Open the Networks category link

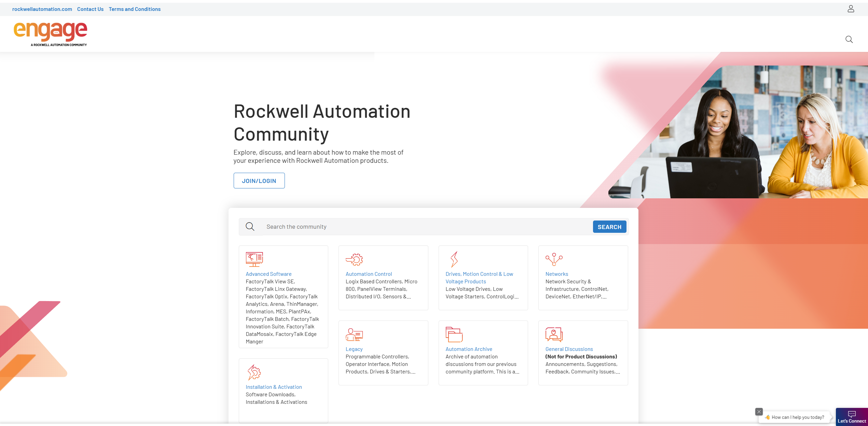pyautogui.click(x=556, y=274)
